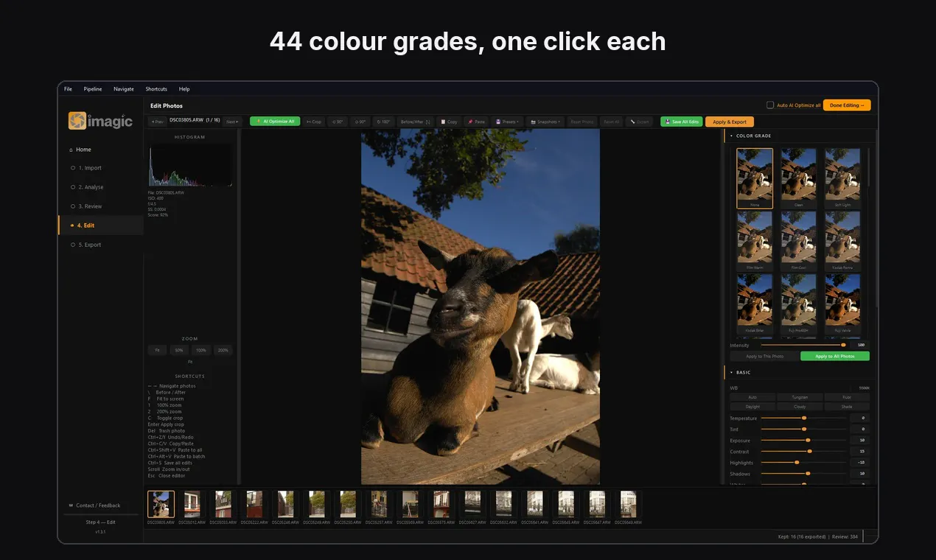Open the Snapshots dropdown

545,122
